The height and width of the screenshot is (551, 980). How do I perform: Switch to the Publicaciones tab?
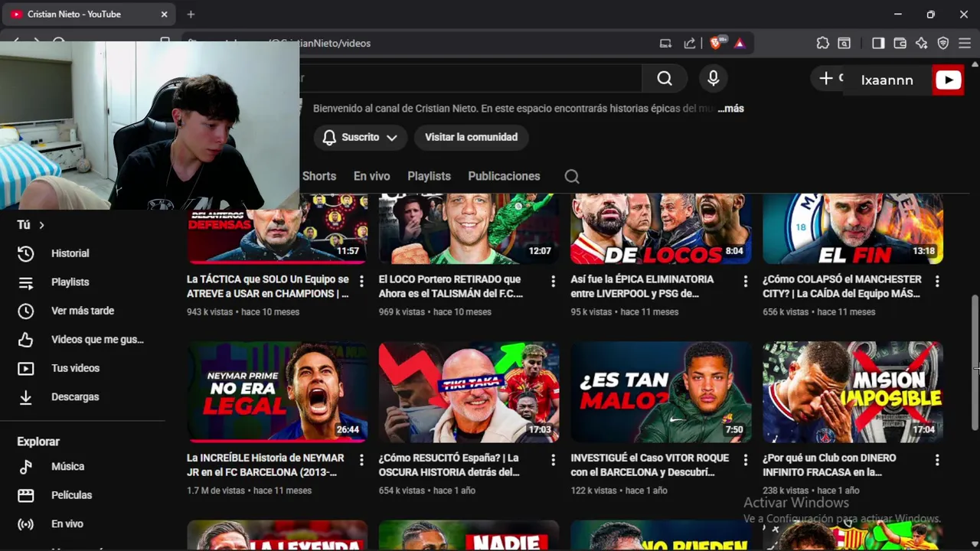click(x=504, y=176)
